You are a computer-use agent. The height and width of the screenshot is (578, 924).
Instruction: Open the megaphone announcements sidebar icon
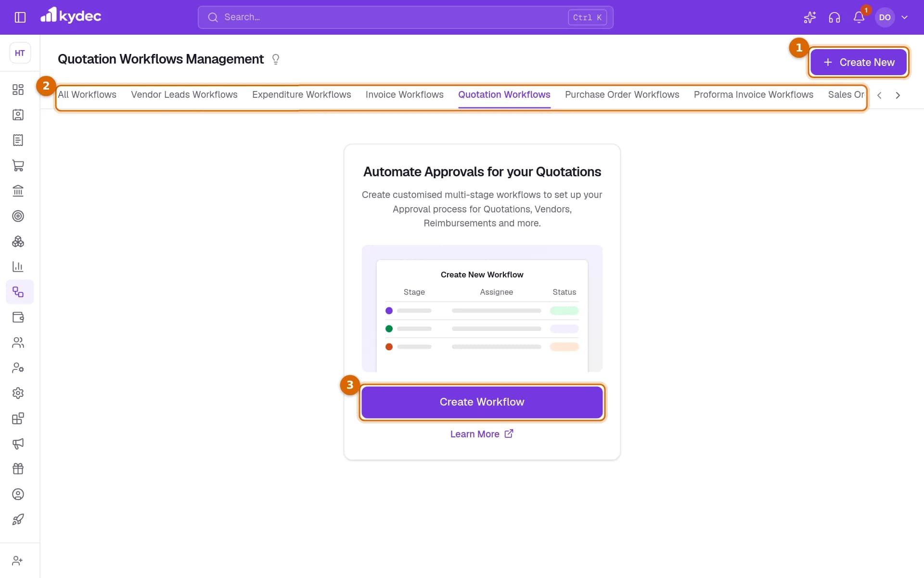coord(18,444)
